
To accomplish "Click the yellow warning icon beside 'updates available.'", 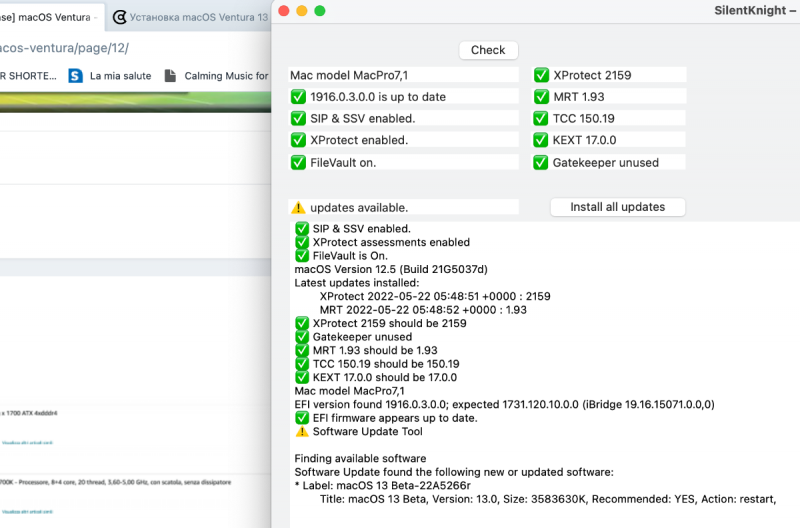I will point(298,208).
